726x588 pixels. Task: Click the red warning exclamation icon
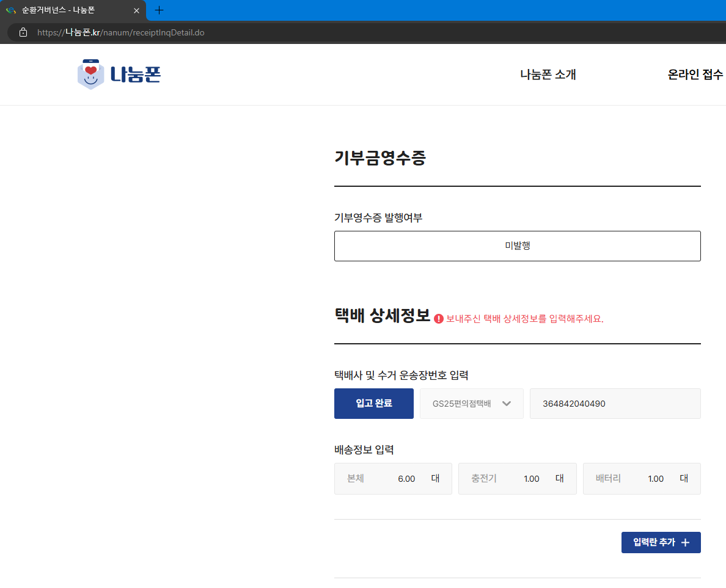tap(439, 319)
